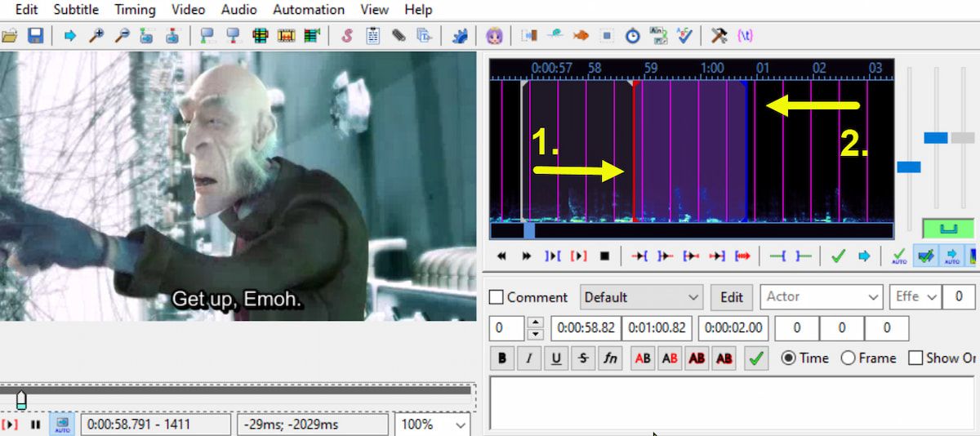Click the start time field 0:00:58.82
The height and width of the screenshot is (436, 980).
[x=586, y=328]
